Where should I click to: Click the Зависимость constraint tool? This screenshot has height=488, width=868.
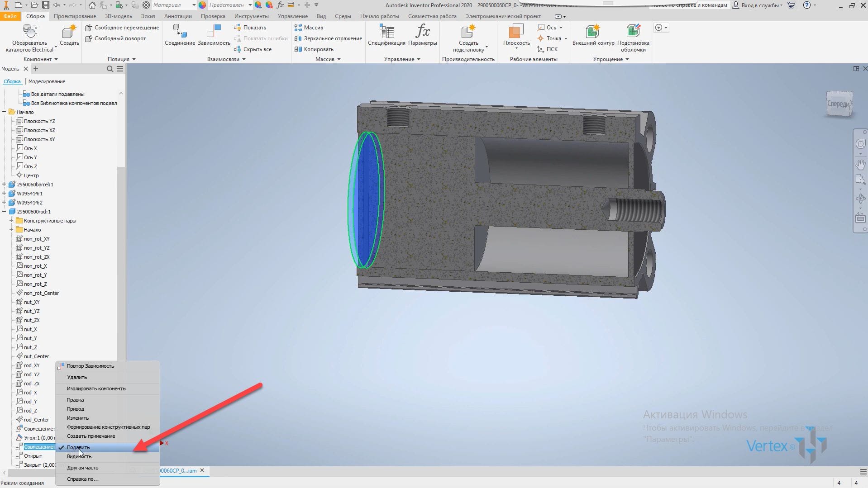tap(214, 35)
